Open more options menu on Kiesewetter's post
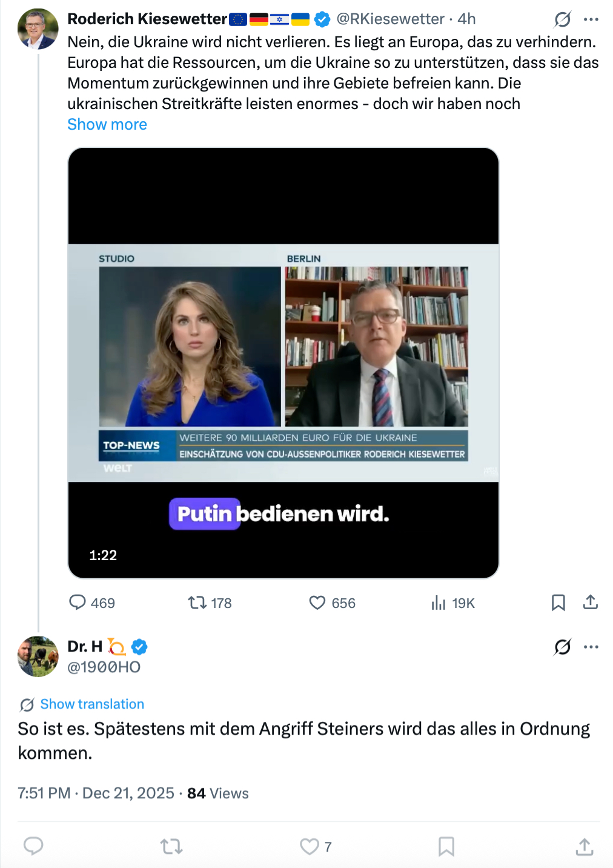The height and width of the screenshot is (868, 613). click(x=591, y=19)
